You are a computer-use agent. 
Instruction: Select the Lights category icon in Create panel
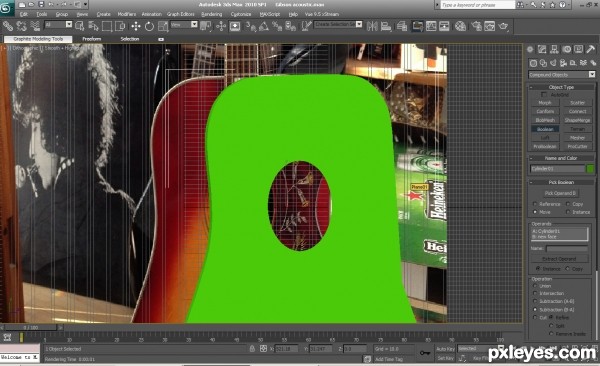[553, 63]
